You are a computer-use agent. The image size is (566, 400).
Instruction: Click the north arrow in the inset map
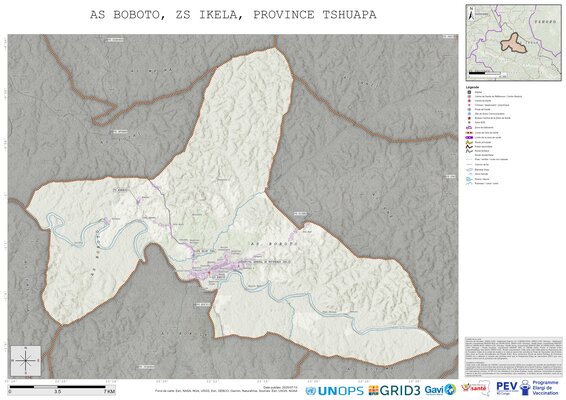[x=470, y=14]
